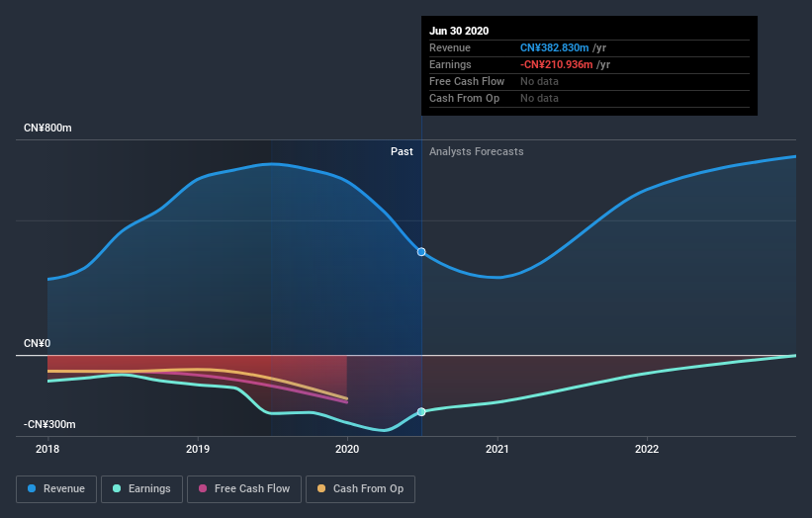Toggle the Cash From Op legend series

(360, 489)
